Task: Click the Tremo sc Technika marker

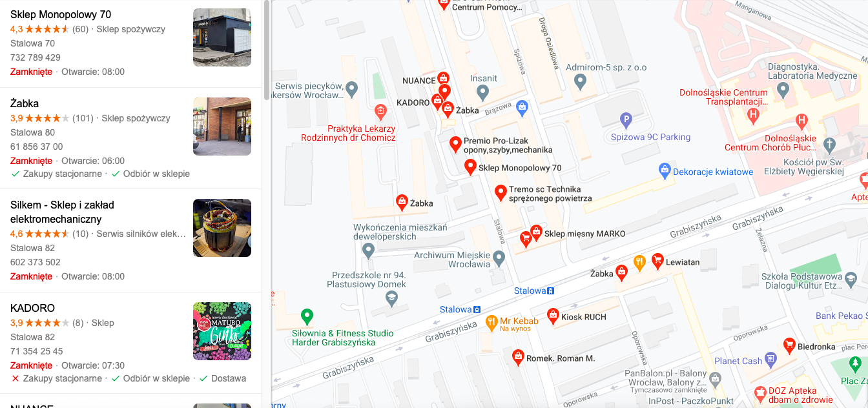Action: tap(501, 192)
